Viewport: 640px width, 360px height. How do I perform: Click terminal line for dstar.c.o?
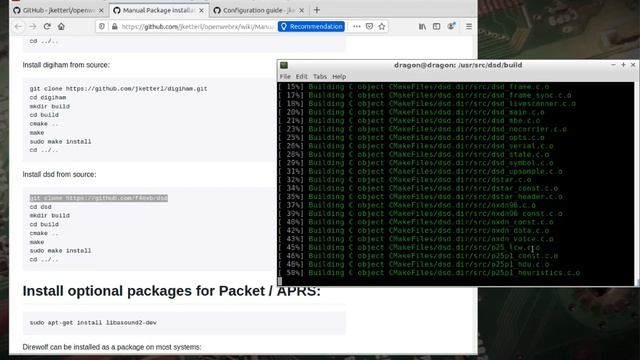[x=404, y=180]
